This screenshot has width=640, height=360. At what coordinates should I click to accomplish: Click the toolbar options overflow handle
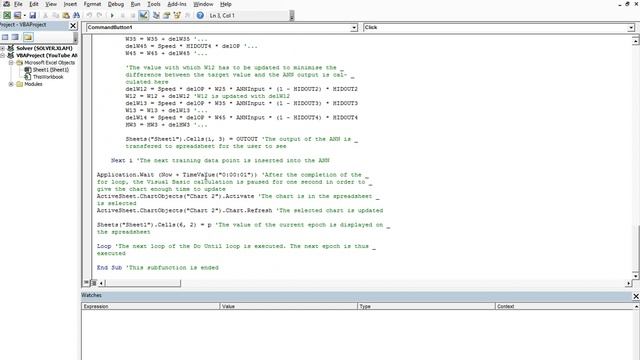(291, 16)
